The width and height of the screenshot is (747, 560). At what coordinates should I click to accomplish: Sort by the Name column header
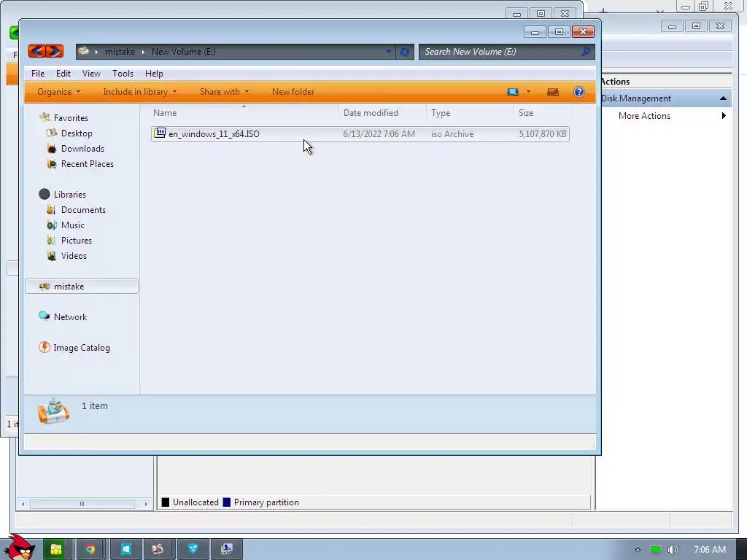(x=244, y=113)
